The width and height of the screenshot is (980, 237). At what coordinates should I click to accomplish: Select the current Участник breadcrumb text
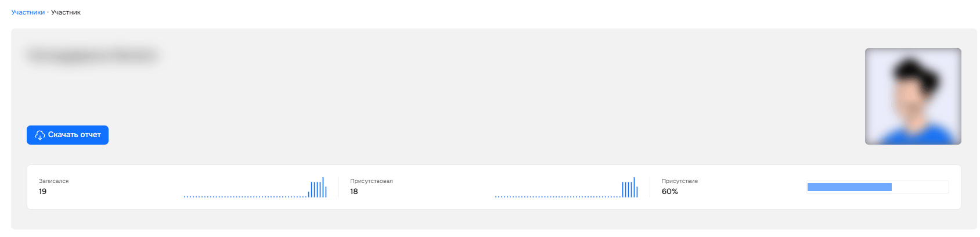pyautogui.click(x=66, y=12)
